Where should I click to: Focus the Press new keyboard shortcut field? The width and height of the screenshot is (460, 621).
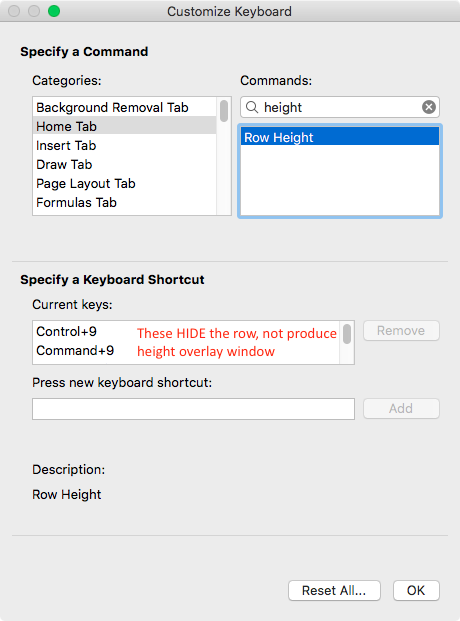tap(193, 409)
